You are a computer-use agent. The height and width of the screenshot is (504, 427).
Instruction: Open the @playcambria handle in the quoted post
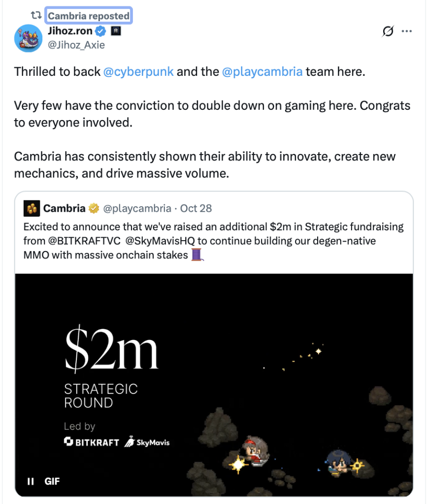tap(137, 208)
